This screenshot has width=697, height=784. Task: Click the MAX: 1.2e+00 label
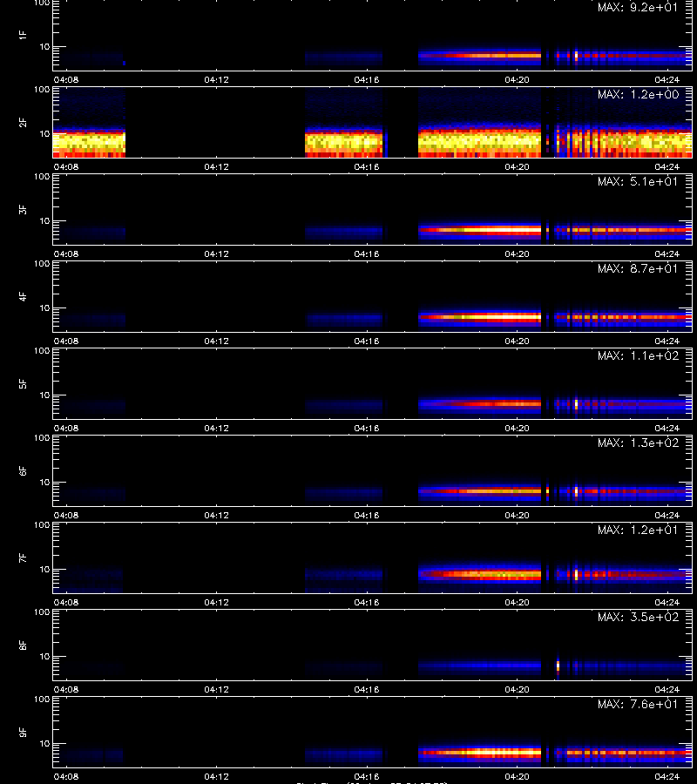click(x=638, y=94)
